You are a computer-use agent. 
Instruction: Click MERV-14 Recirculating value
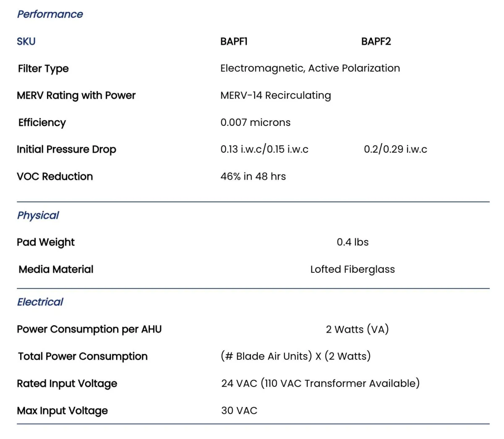point(276,96)
